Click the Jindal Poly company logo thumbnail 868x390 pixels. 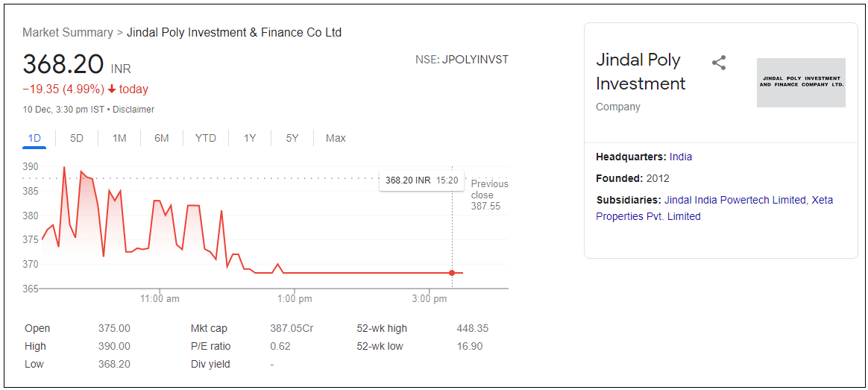pyautogui.click(x=801, y=83)
